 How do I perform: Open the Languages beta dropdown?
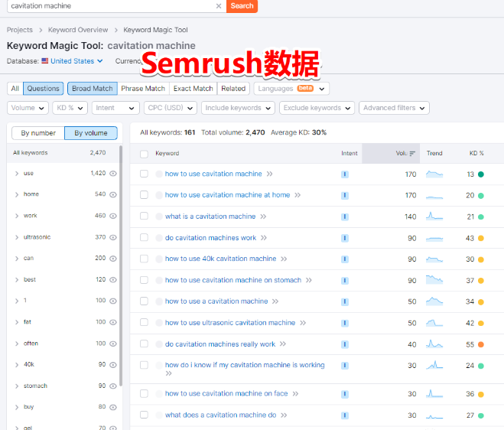(x=291, y=89)
